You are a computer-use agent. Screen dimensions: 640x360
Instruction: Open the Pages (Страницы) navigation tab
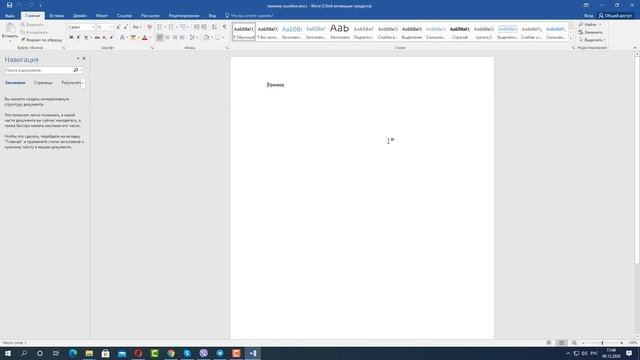(43, 83)
